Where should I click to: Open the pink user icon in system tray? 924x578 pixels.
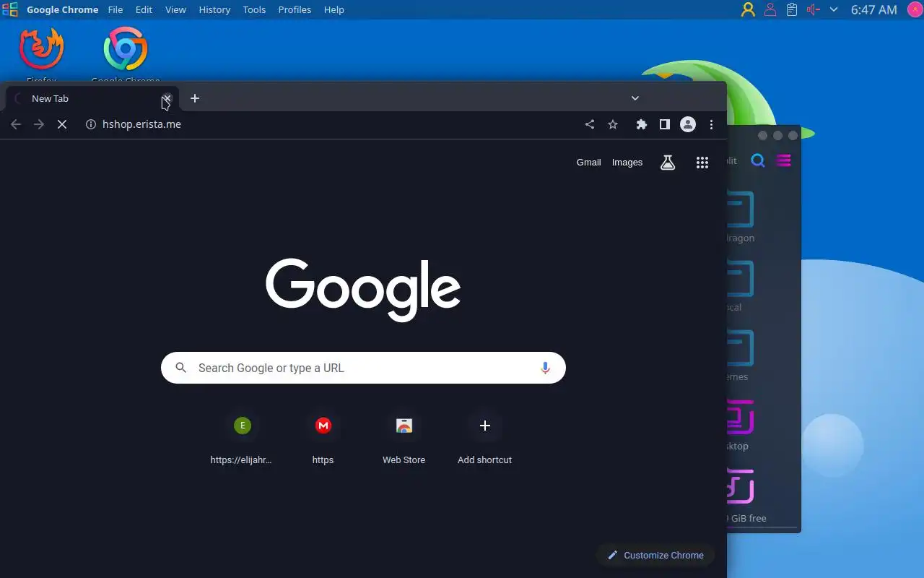(x=770, y=9)
